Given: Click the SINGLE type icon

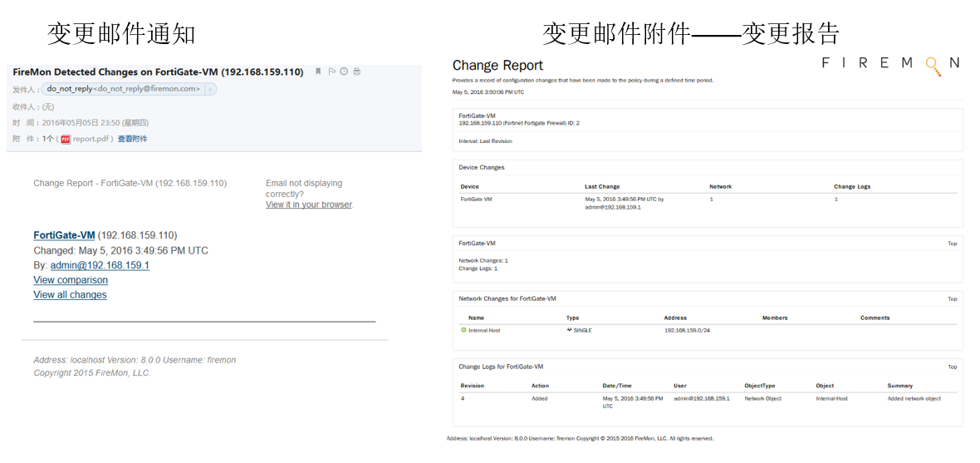Looking at the screenshot, I should pyautogui.click(x=569, y=330).
